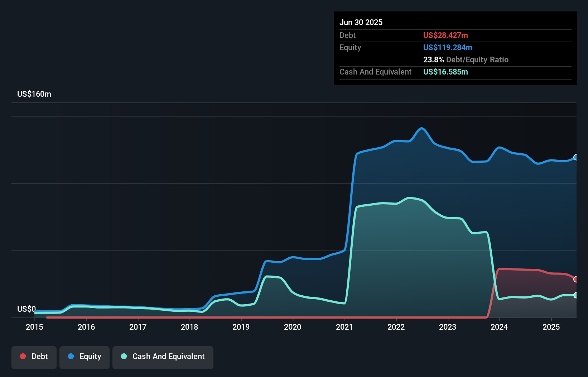Click the US$160m axis gridline label
Viewport: 588px width, 377px height.
point(34,94)
